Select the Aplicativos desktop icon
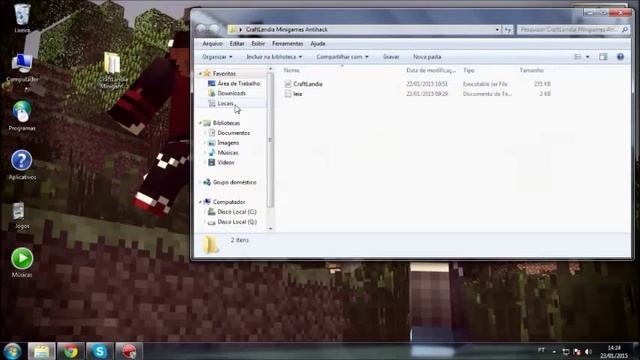This screenshot has width=640, height=360. [22, 165]
